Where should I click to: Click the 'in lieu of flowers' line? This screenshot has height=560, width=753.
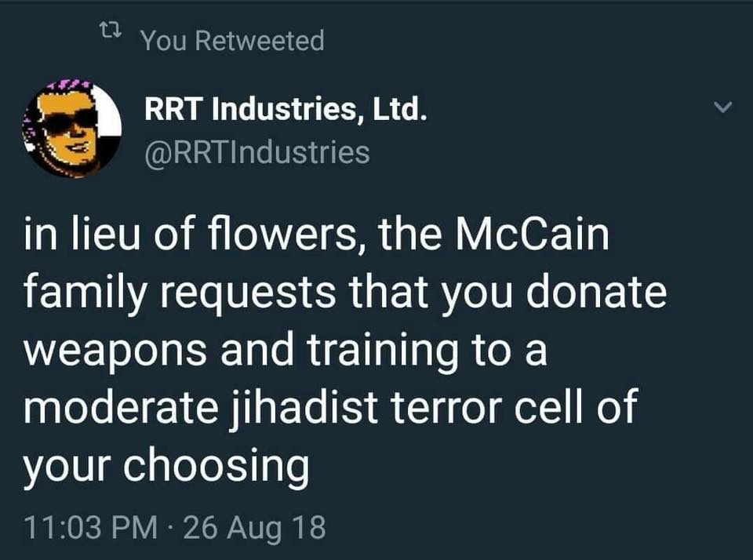click(316, 235)
